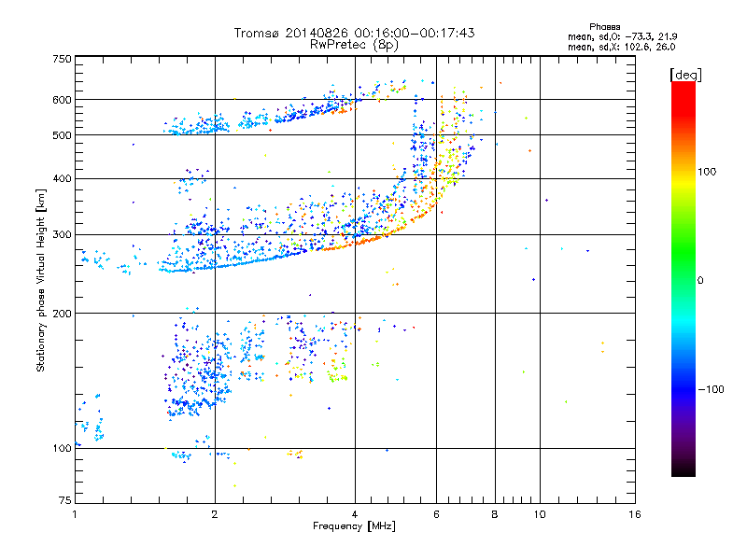Click the "mean, sd,X: 102.6, 26.0" line

pyautogui.click(x=621, y=47)
